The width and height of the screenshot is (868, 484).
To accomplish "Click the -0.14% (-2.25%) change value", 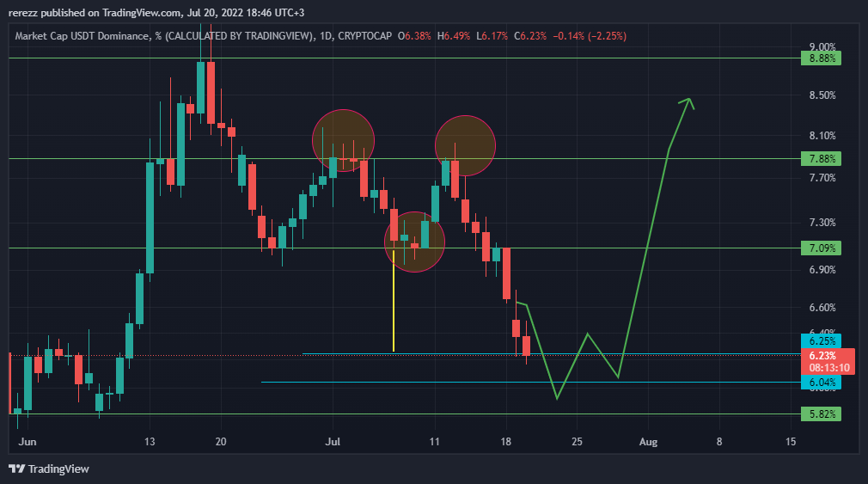I will 590,36.
